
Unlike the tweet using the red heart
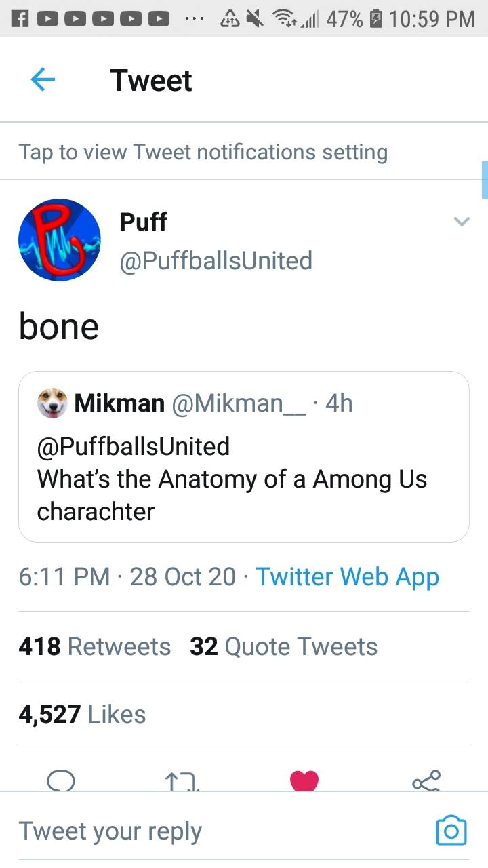point(305,781)
